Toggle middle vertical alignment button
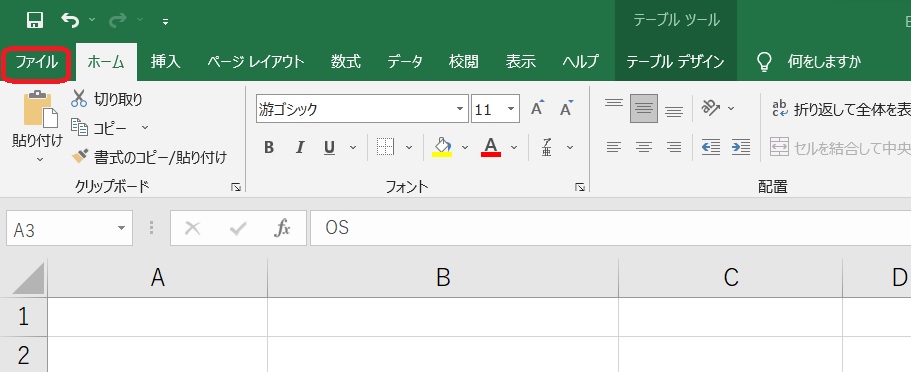The width and height of the screenshot is (911, 372). 644,109
